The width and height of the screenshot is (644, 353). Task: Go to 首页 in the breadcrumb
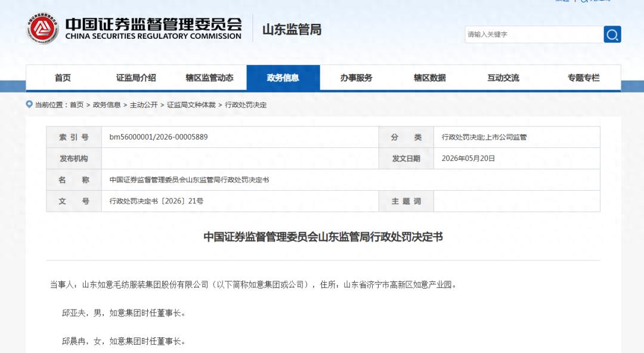pos(77,105)
